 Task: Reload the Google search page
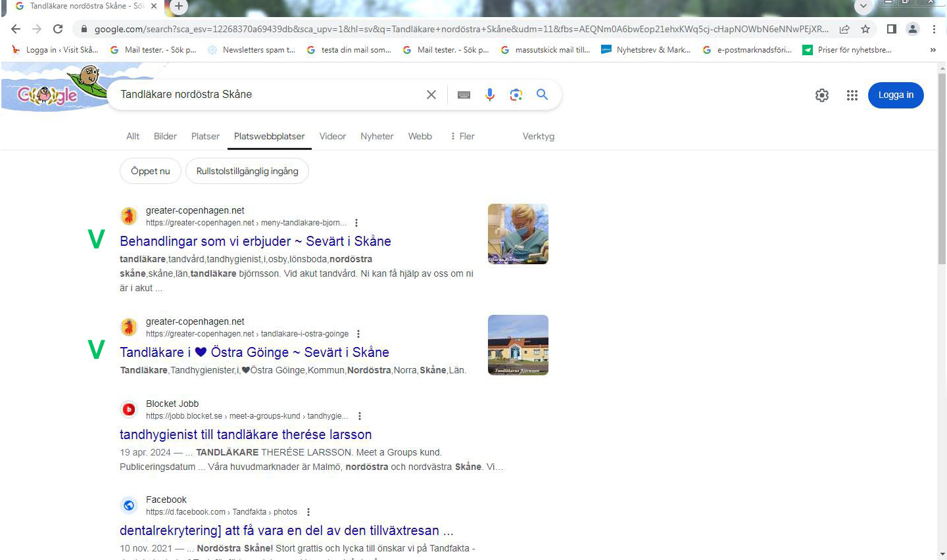click(58, 29)
